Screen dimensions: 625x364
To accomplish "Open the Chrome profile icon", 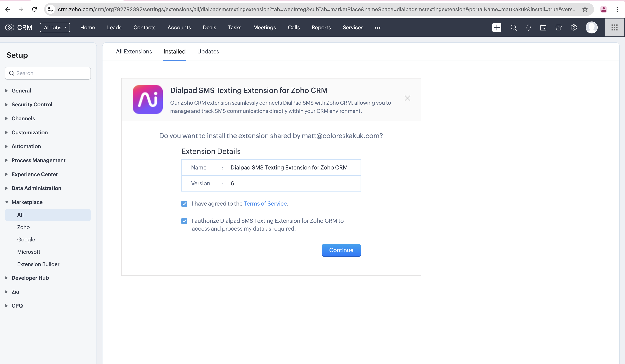I will coord(603,9).
